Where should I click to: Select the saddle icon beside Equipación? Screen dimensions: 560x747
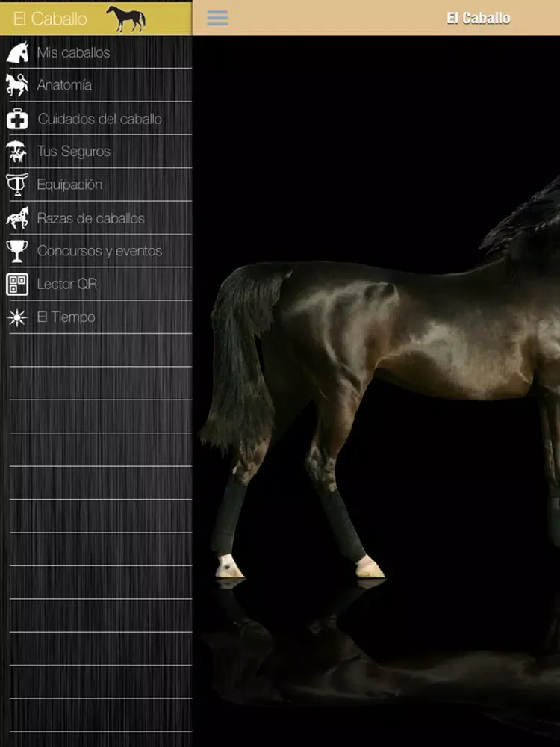click(x=17, y=185)
